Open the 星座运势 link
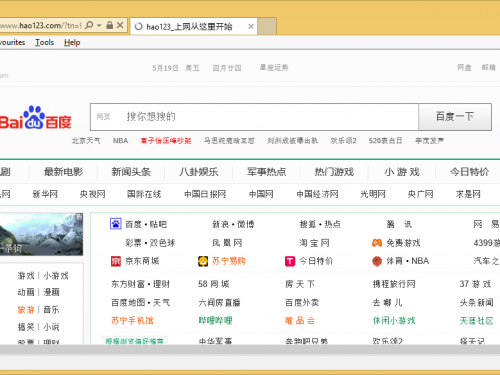Image resolution: width=500 pixels, height=375 pixels. coord(274,68)
